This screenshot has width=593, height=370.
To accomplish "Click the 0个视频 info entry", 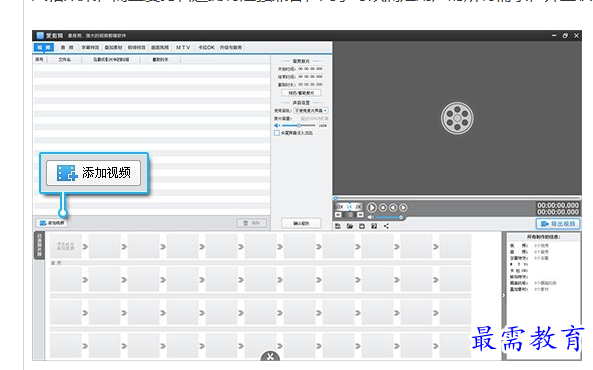I will [541, 246].
